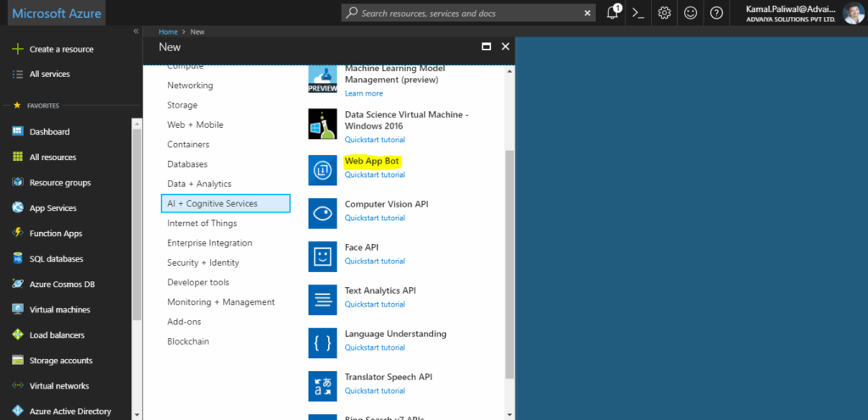Image resolution: width=868 pixels, height=420 pixels.
Task: Select AI + Cognitive Services category
Action: (225, 203)
